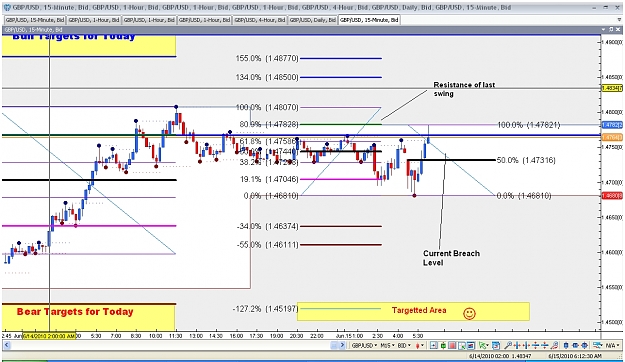
Task: Click the red square icon in toolbar
Action: pos(452,345)
